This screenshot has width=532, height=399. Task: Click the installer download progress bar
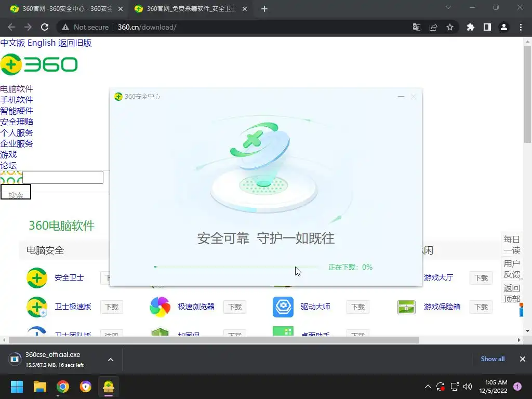237,267
